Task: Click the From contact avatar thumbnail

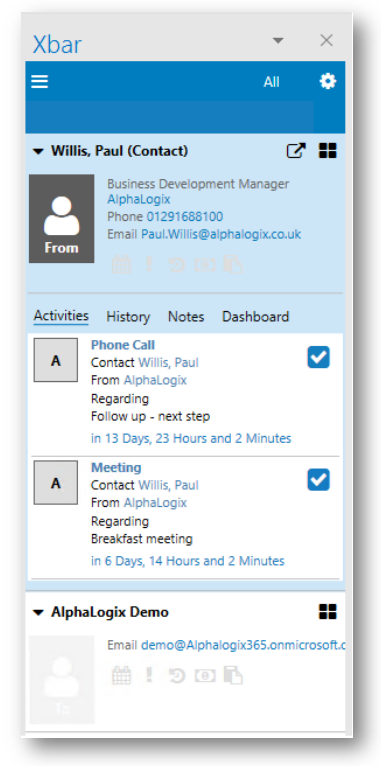Action: (62, 218)
